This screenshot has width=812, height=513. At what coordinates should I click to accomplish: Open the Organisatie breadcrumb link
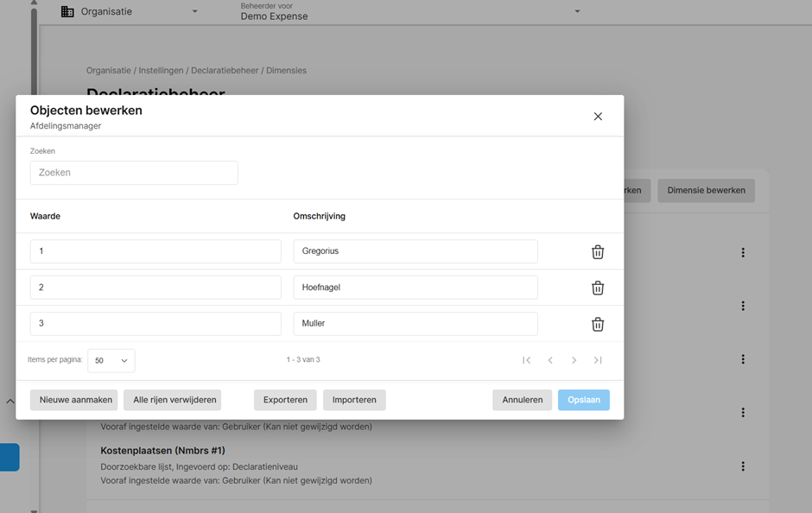coord(108,71)
